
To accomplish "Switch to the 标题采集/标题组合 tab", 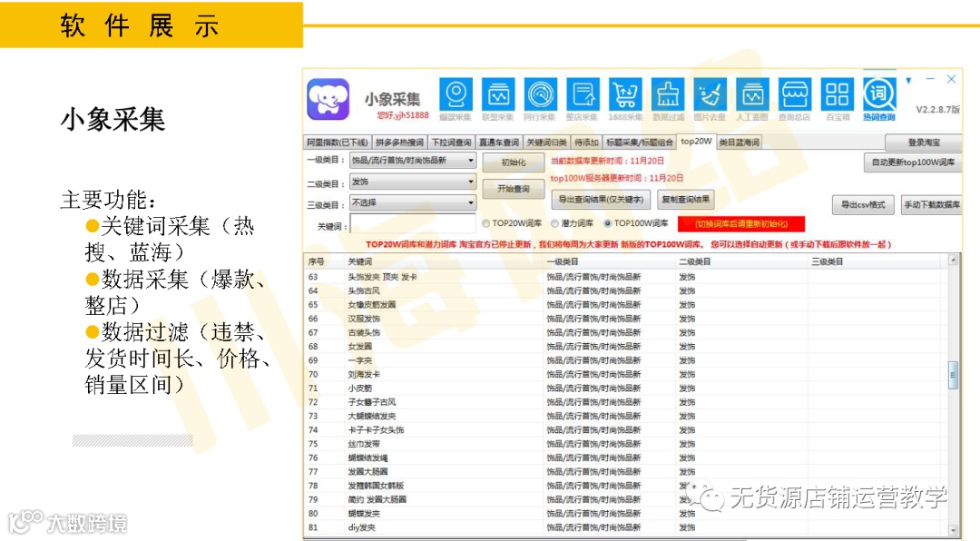I will pyautogui.click(x=640, y=143).
